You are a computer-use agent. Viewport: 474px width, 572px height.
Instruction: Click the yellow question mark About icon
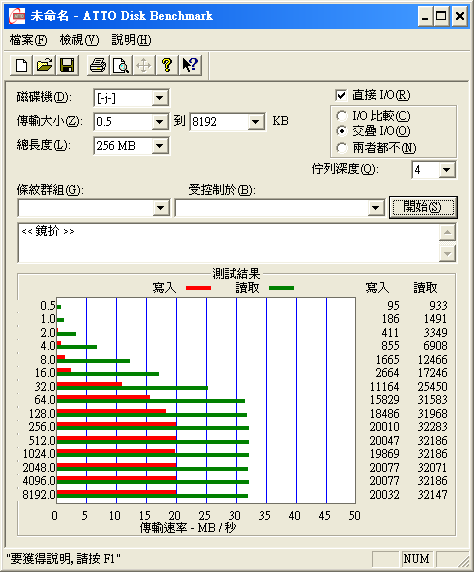(x=167, y=66)
